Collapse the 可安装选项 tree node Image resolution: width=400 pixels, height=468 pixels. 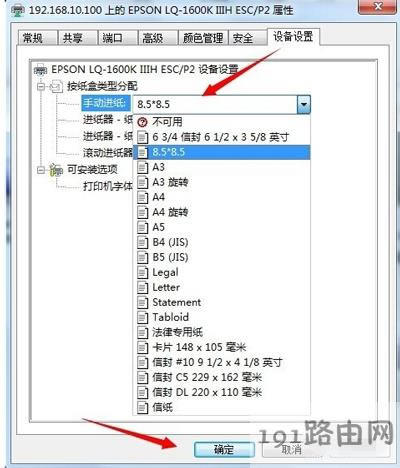[x=41, y=170]
